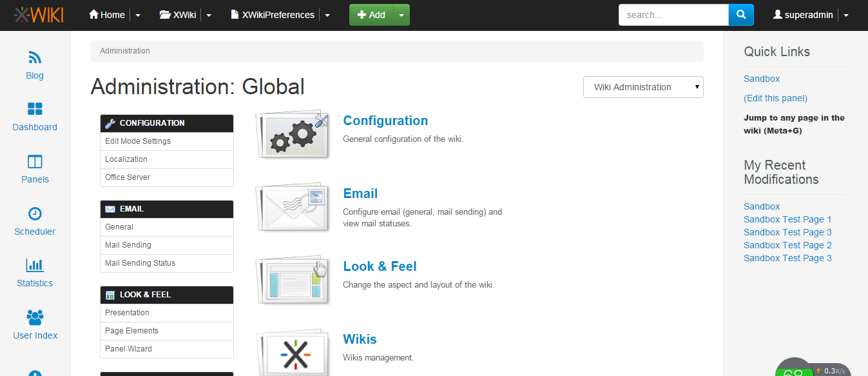Open Sandbox Test Page 1

(x=787, y=219)
